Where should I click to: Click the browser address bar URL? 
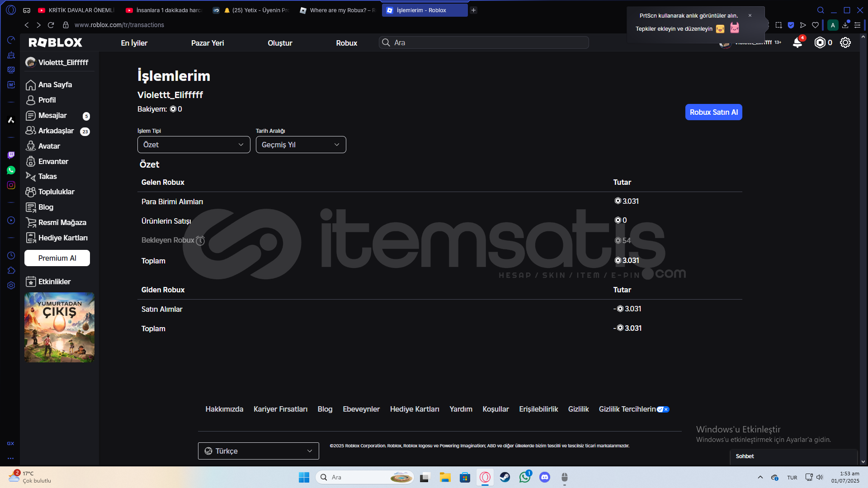pyautogui.click(x=119, y=25)
